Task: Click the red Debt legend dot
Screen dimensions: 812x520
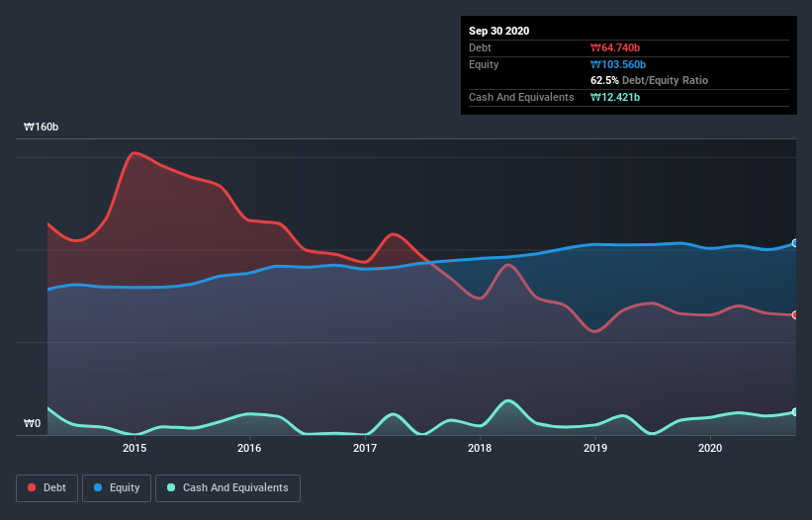Action: 32,487
